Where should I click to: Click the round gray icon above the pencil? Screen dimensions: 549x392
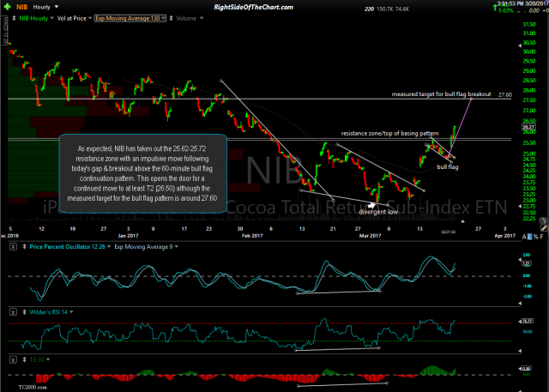point(543,220)
